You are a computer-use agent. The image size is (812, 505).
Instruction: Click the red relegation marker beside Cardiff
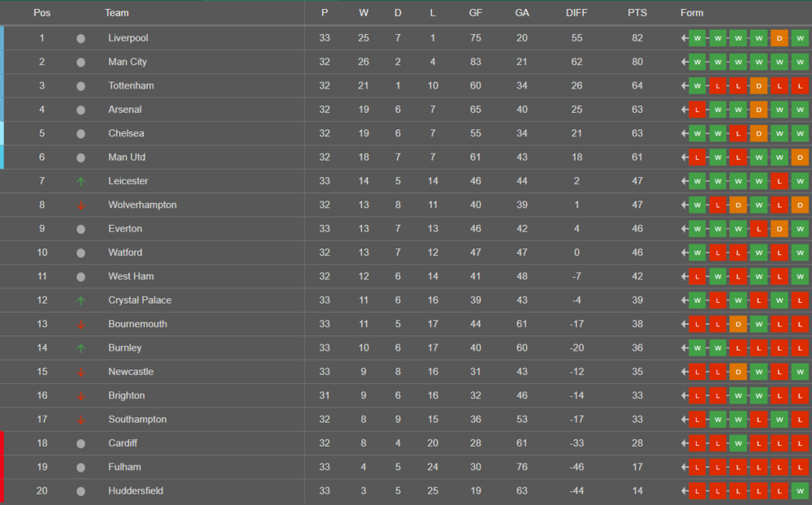click(x=2, y=443)
